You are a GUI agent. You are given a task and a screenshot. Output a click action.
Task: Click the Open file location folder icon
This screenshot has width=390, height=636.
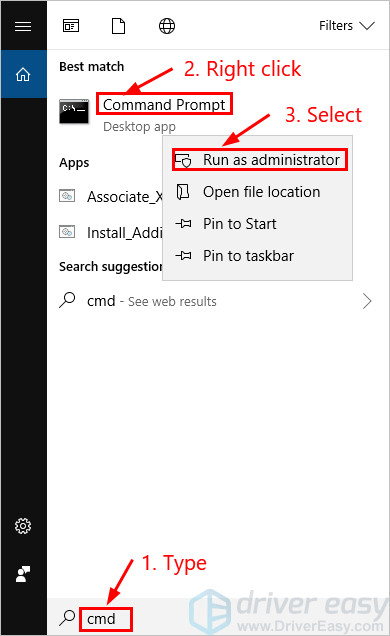click(x=183, y=191)
